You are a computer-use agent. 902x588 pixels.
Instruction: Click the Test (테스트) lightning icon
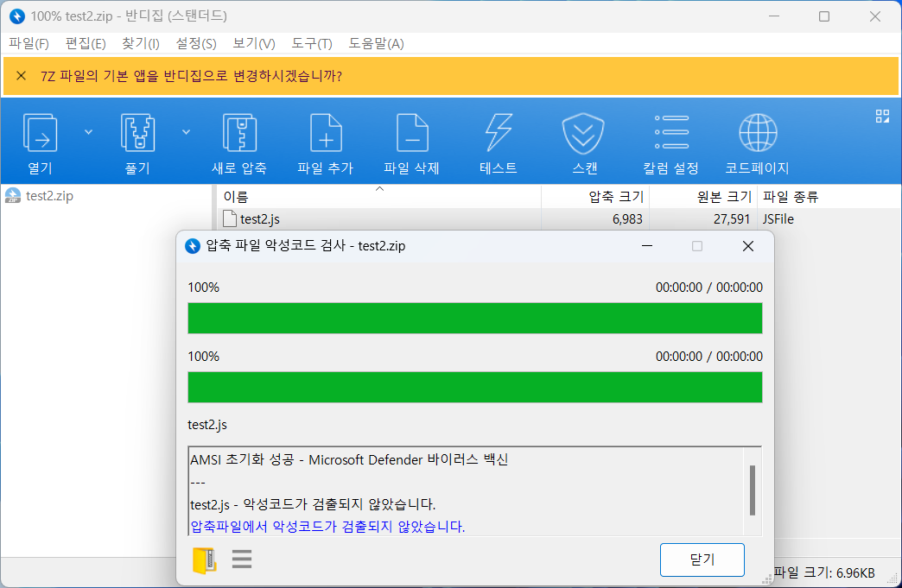tap(499, 134)
